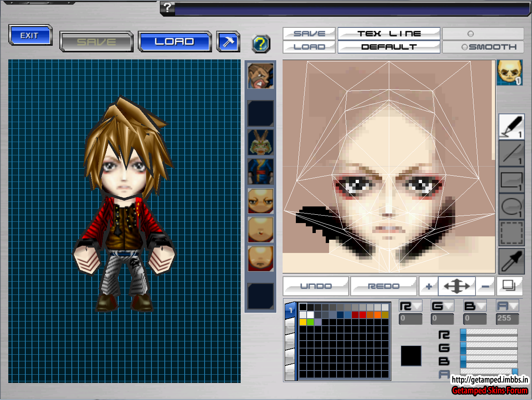Image resolution: width=532 pixels, height=400 pixels.
Task: Toggle TEX LINE display
Action: pos(389,34)
